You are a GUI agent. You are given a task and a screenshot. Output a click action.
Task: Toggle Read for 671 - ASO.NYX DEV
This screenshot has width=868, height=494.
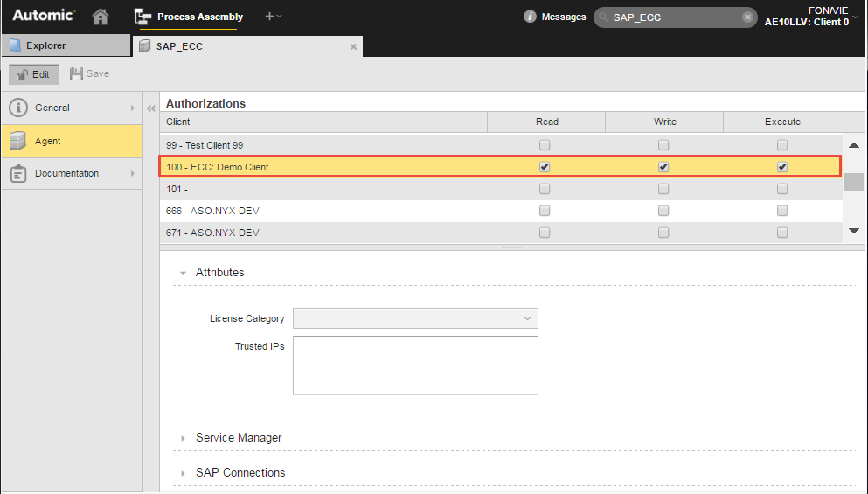545,233
